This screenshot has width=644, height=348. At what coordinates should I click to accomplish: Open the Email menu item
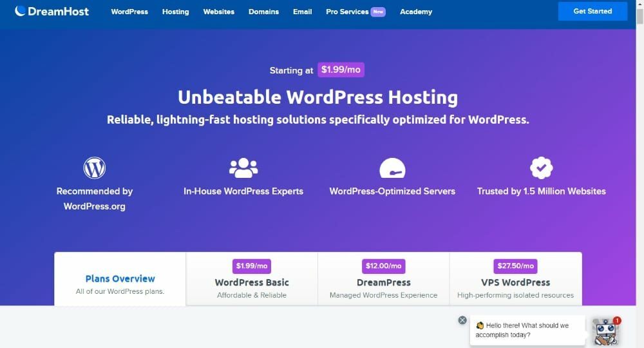point(303,12)
